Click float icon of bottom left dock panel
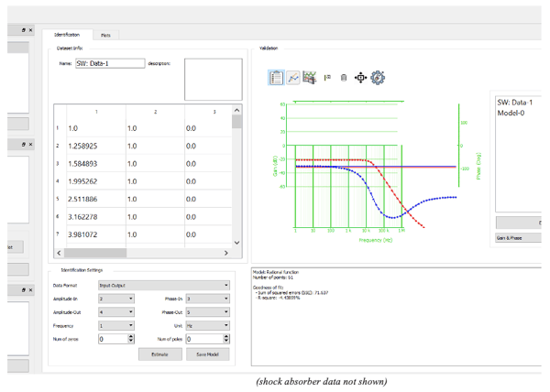Screen dimensions: 550x392 (x=24, y=290)
